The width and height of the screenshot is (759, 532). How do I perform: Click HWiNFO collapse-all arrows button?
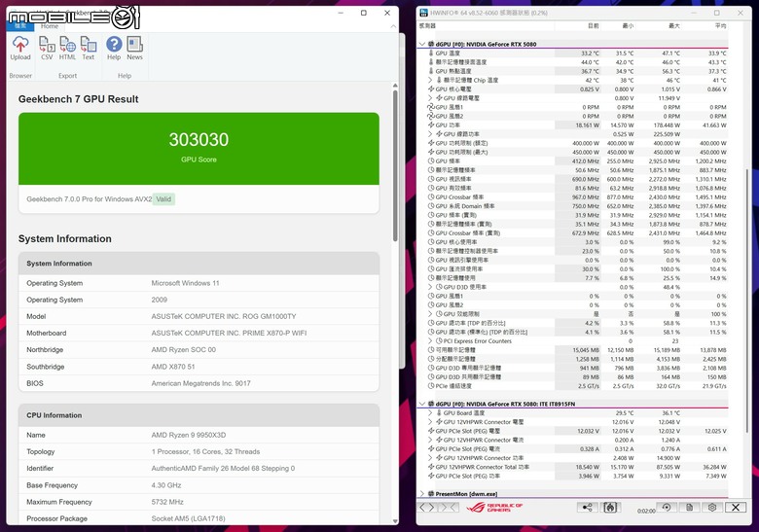449,507
